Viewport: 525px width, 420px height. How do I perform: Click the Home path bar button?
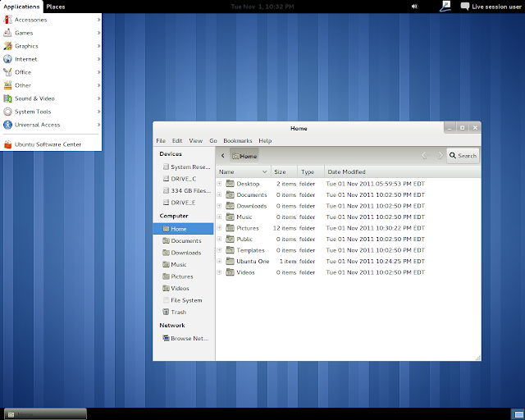click(x=244, y=156)
